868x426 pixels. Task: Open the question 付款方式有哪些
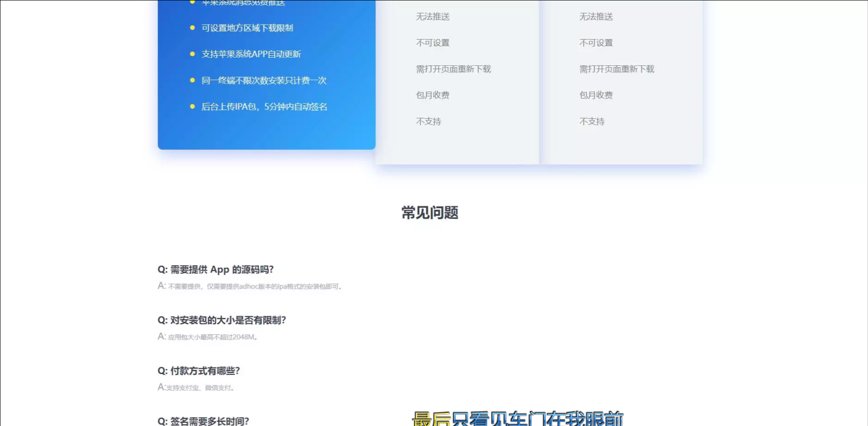(199, 371)
